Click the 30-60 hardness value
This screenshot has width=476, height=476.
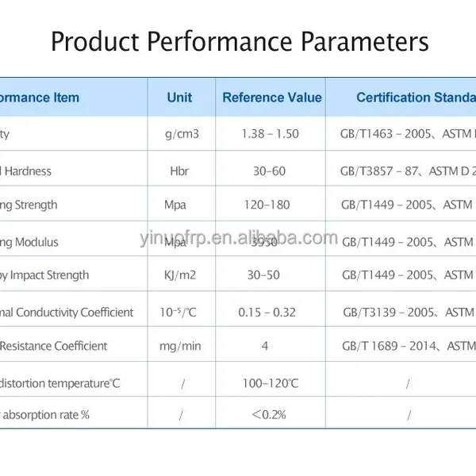(x=269, y=171)
